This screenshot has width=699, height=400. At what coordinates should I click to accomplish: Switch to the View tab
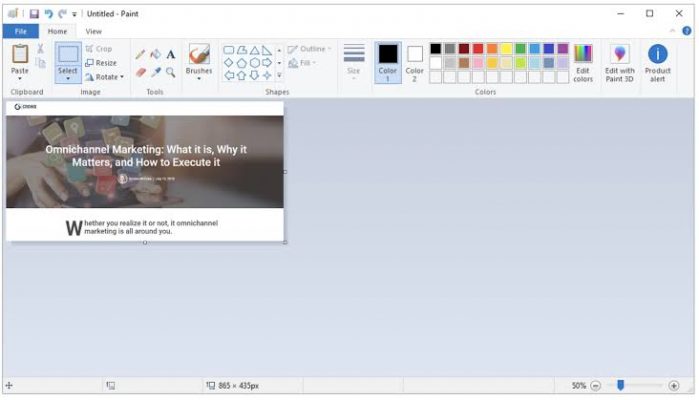pyautogui.click(x=94, y=31)
